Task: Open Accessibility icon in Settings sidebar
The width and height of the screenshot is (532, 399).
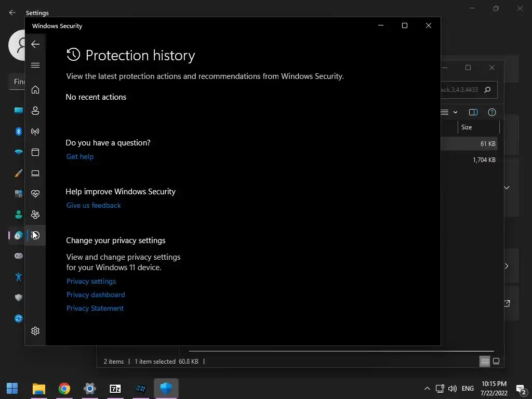Action: (19, 277)
